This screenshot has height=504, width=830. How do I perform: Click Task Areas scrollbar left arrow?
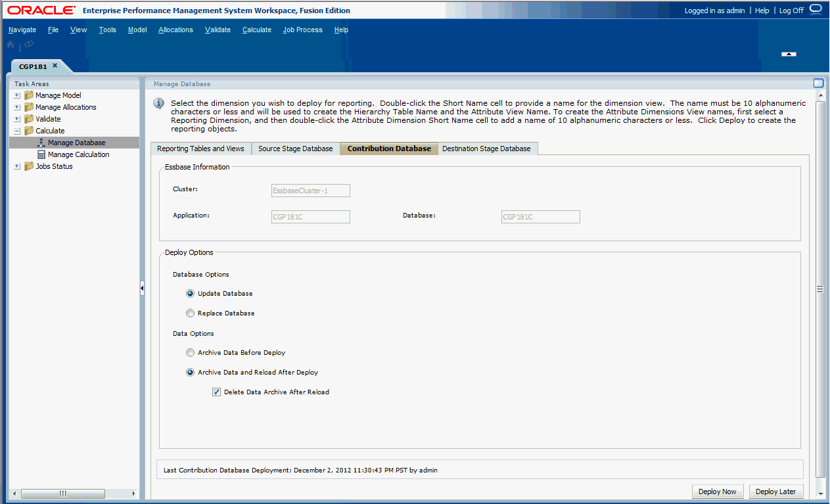16,493
